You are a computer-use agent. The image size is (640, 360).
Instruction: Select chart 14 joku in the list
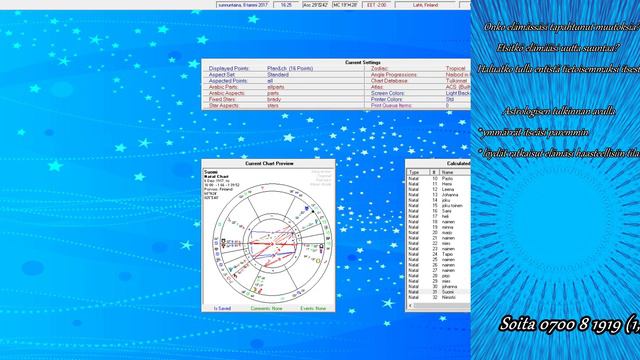tap(439, 200)
